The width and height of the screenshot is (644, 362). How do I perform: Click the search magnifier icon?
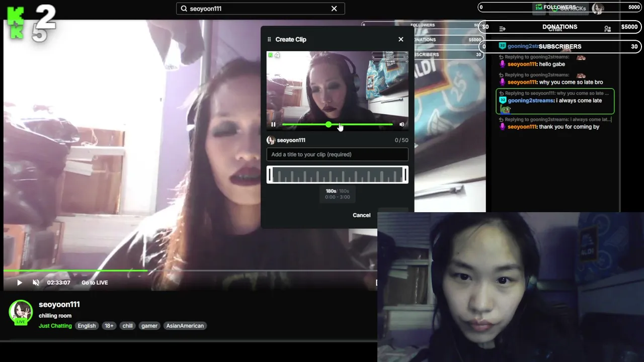click(x=184, y=9)
